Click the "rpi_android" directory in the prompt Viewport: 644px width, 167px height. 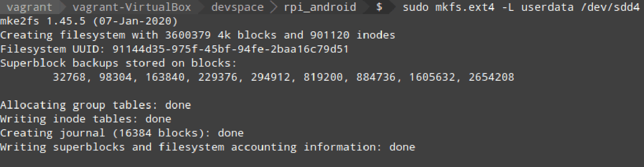click(x=320, y=7)
